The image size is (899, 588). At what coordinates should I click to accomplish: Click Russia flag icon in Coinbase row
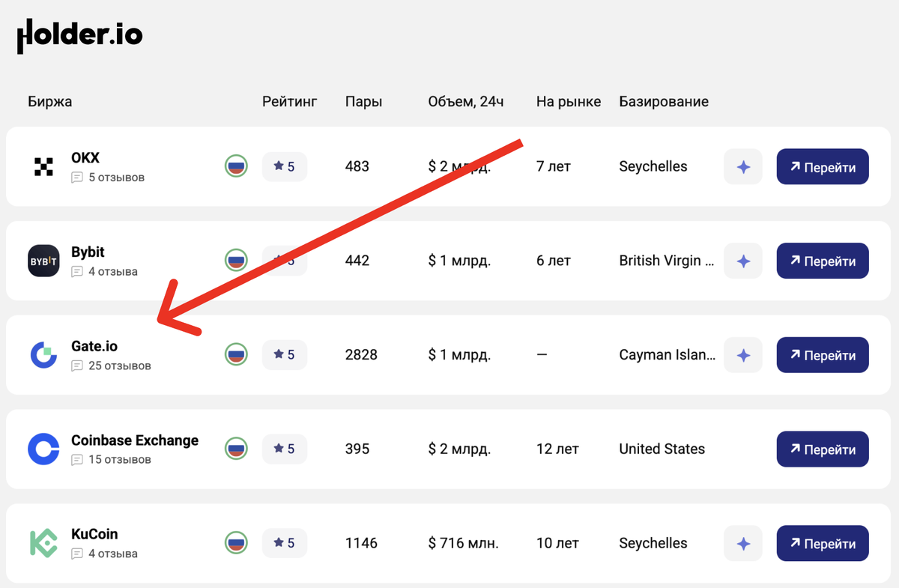tap(237, 449)
